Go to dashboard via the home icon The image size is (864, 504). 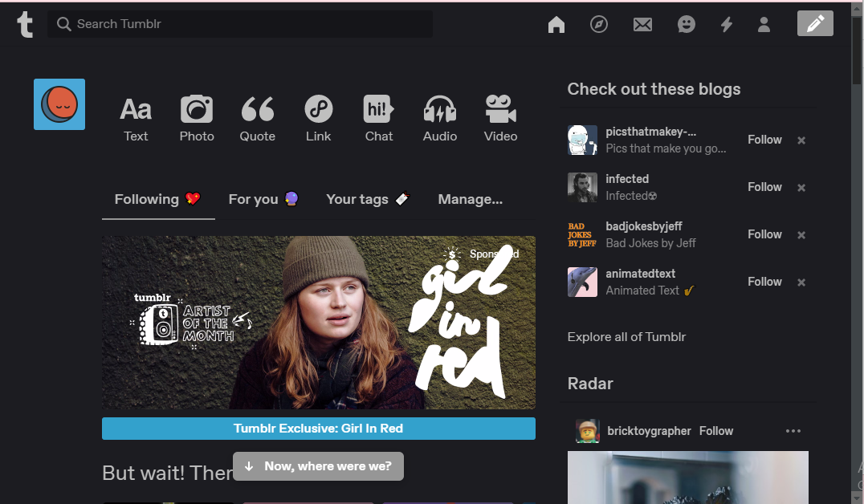coord(556,24)
